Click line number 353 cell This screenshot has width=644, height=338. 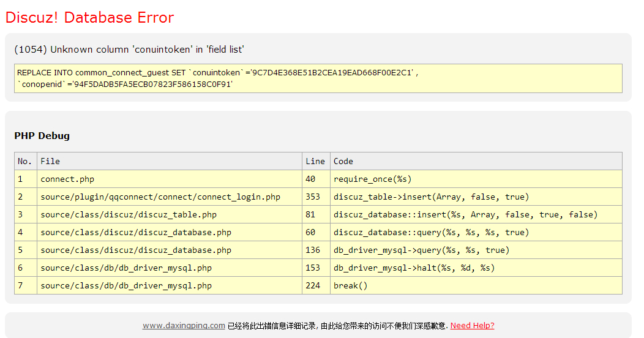316,197
